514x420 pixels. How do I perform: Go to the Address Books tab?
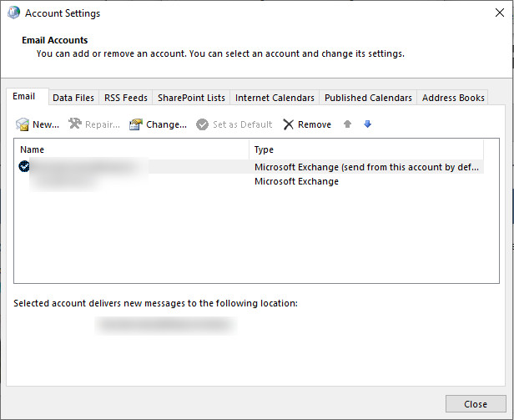pos(453,98)
